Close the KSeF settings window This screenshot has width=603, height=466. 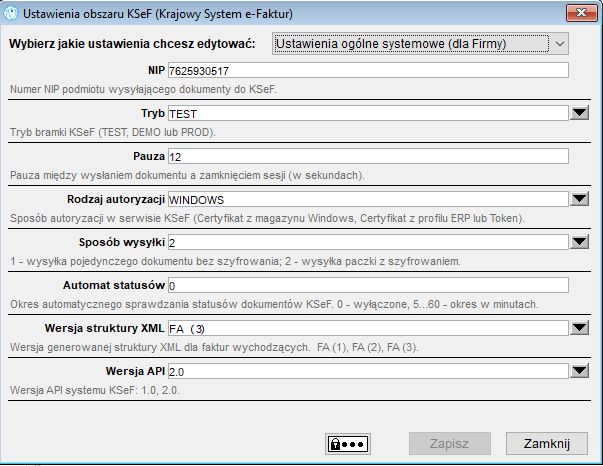tap(581, 13)
